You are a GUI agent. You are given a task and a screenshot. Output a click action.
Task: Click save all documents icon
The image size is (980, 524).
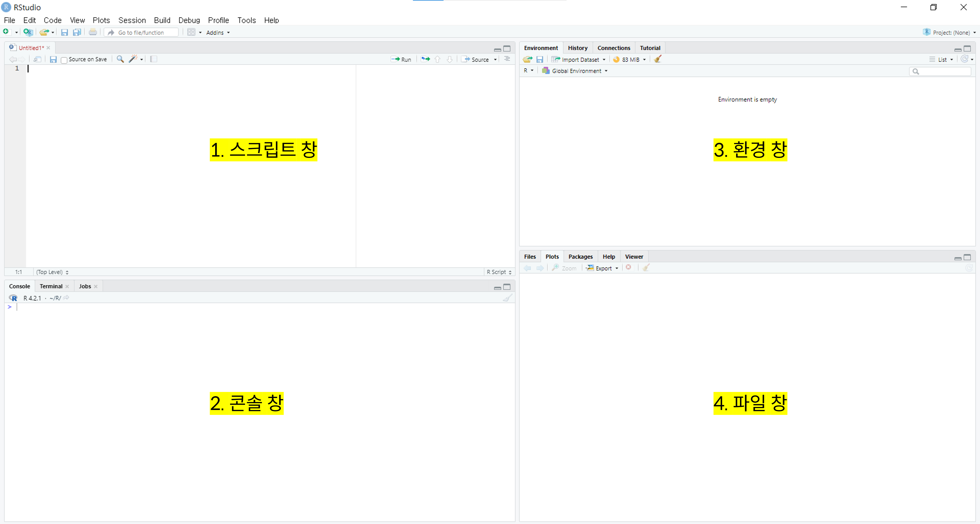pos(77,32)
